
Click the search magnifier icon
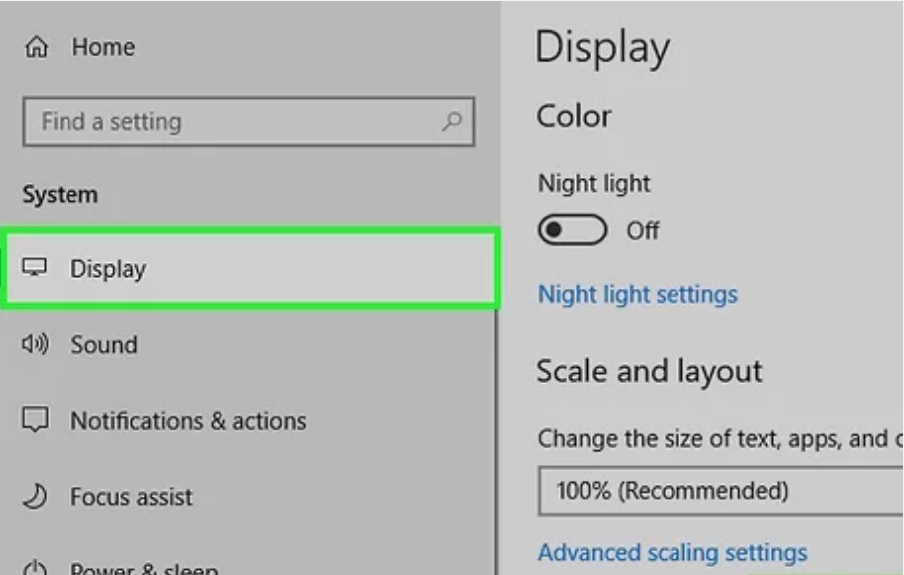click(x=451, y=121)
